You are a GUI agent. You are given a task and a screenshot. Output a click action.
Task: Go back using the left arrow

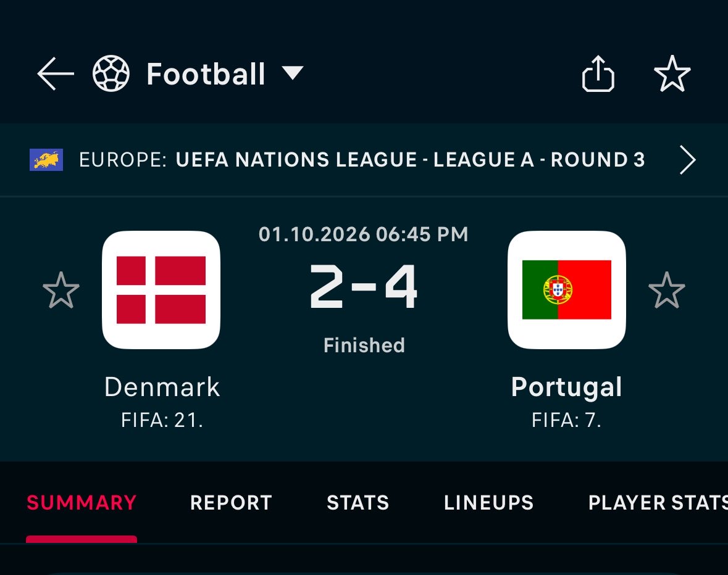[x=55, y=74]
